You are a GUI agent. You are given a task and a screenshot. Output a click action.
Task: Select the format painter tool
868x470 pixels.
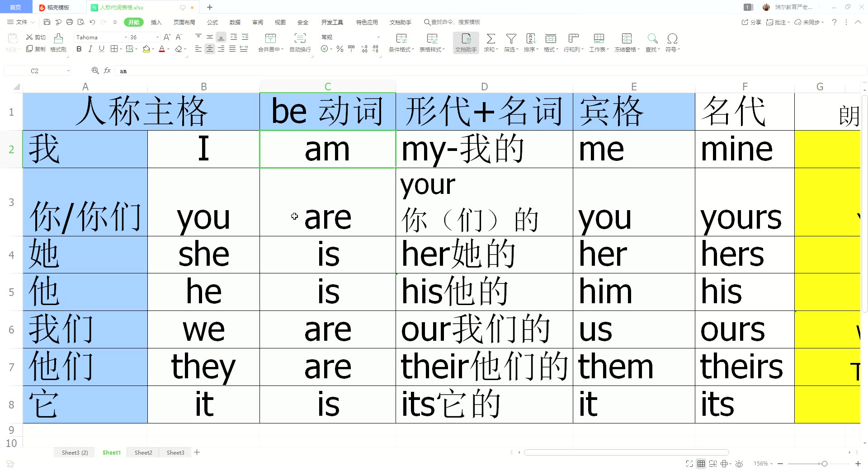58,43
